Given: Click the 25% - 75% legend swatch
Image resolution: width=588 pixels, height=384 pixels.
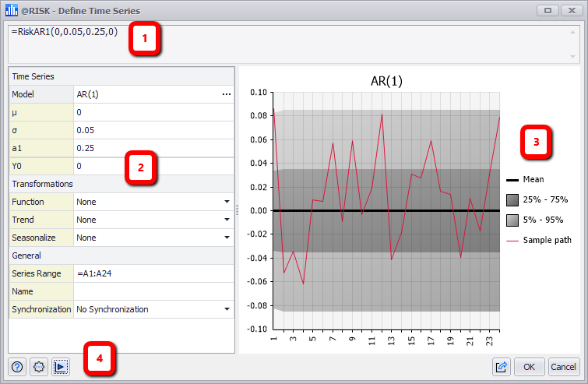Looking at the screenshot, I should click(x=512, y=199).
